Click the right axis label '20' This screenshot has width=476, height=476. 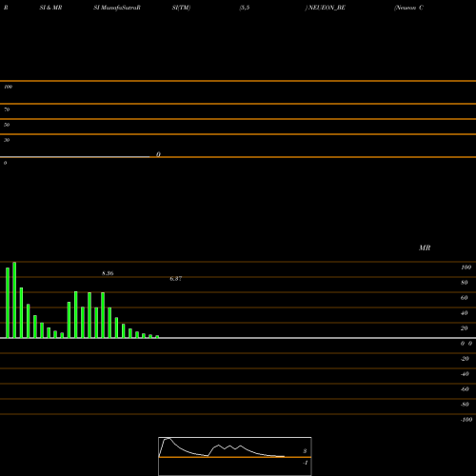coord(464,328)
